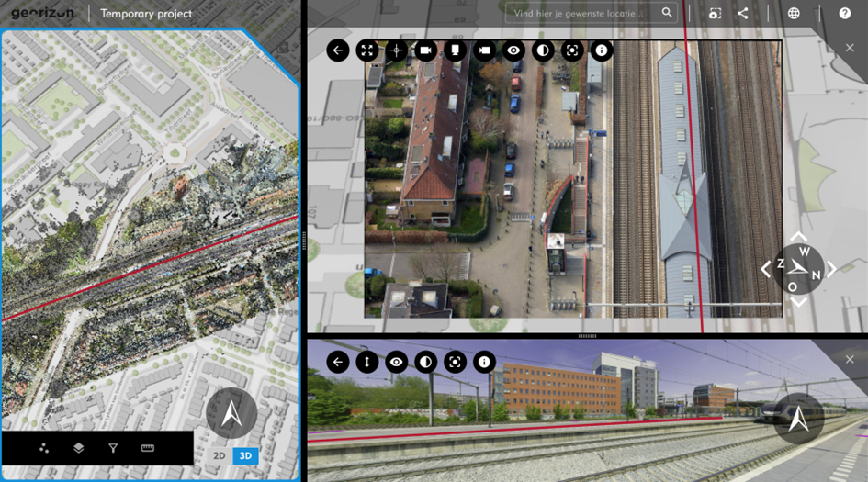The image size is (868, 482).
Task: Click the location search input field
Action: click(x=583, y=13)
